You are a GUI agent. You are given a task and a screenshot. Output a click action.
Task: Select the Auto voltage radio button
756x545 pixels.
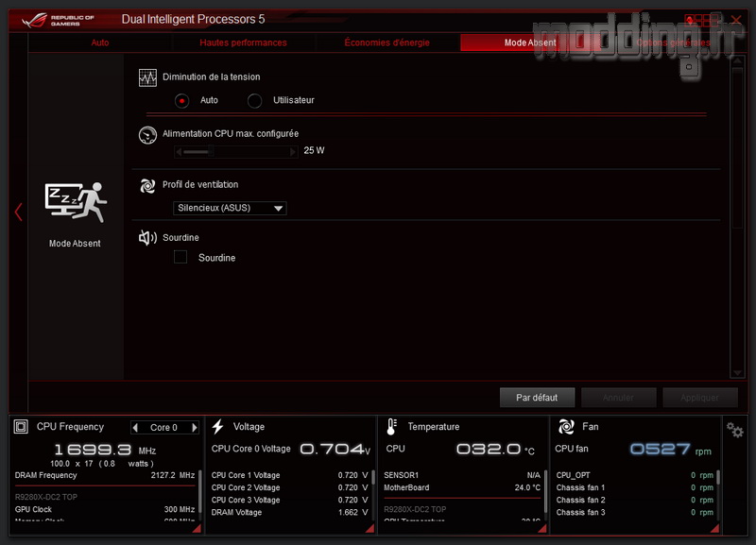(x=181, y=101)
